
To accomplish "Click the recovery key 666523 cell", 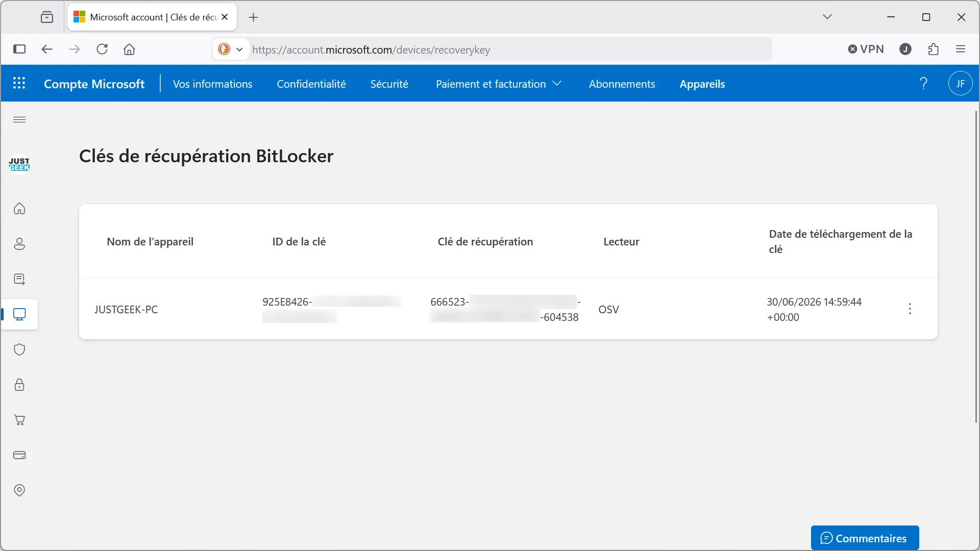I will (505, 309).
